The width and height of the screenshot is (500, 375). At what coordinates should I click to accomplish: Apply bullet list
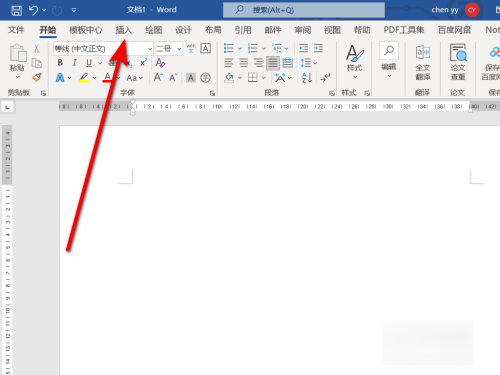point(229,48)
